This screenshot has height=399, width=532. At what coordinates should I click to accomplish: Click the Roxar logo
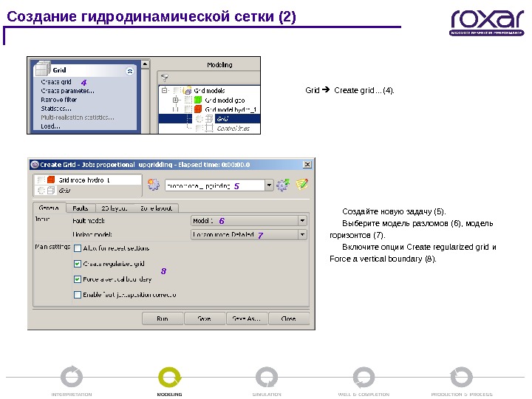pyautogui.click(x=487, y=22)
